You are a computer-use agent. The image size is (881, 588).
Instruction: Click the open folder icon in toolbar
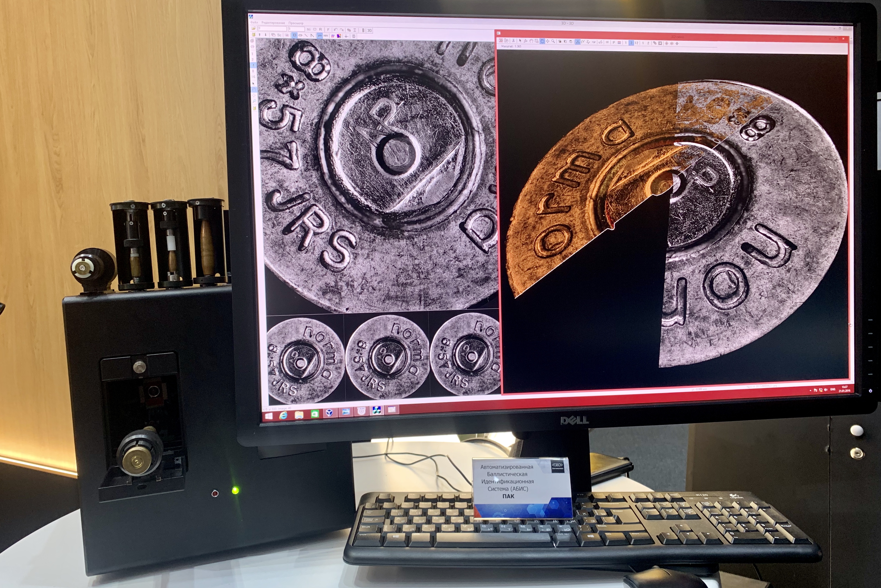coord(254,29)
